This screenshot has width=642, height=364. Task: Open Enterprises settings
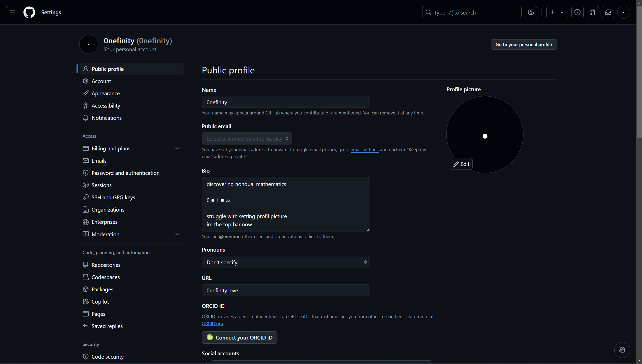[x=132, y=222]
